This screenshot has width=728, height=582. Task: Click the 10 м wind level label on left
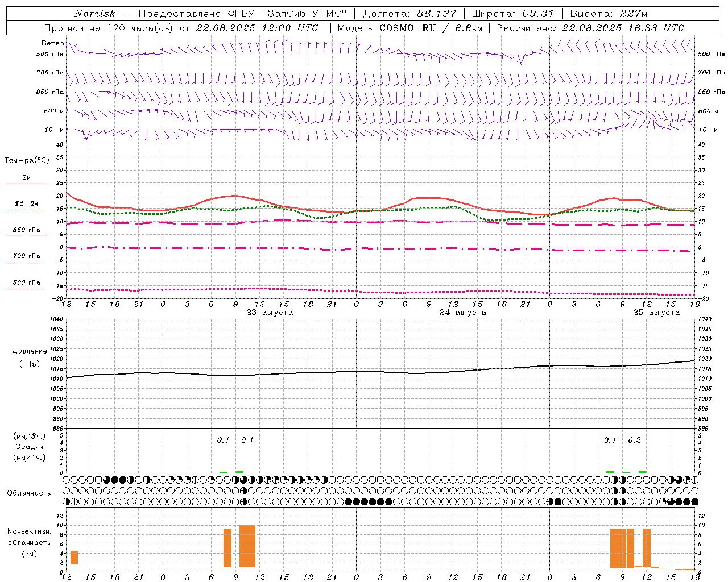point(55,130)
